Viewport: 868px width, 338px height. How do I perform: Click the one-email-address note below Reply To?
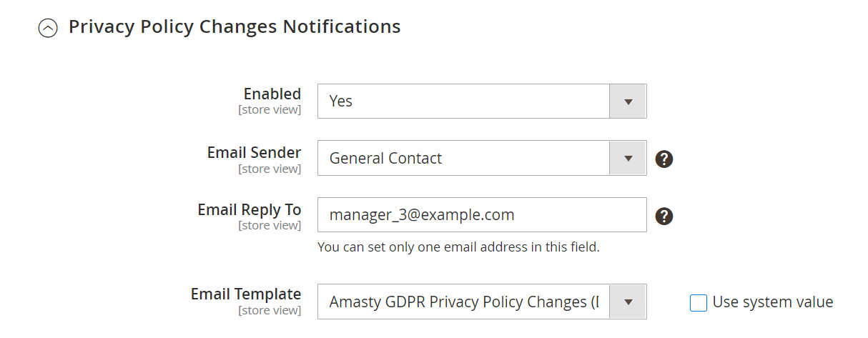pyautogui.click(x=458, y=248)
